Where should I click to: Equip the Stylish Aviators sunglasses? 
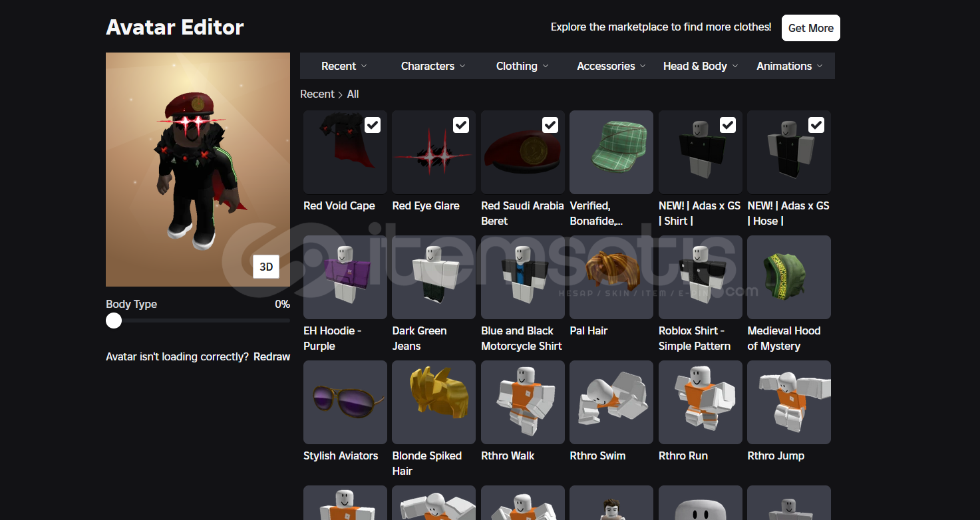tap(345, 402)
